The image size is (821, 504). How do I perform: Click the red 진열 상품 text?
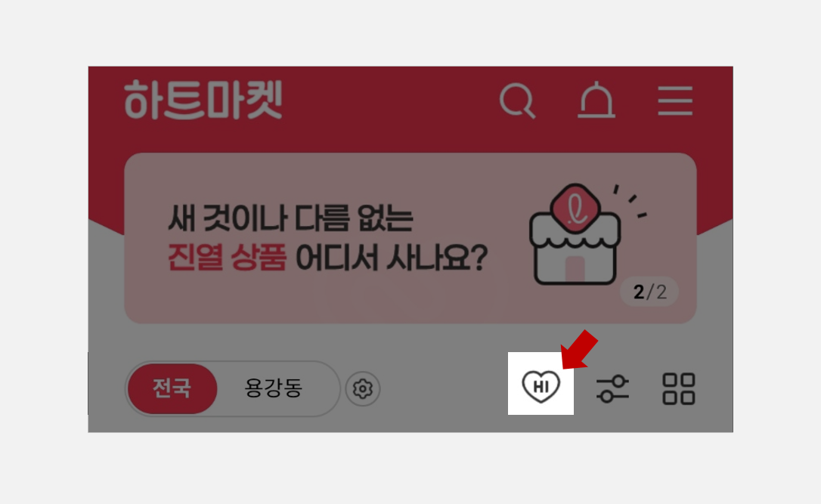pos(227,258)
